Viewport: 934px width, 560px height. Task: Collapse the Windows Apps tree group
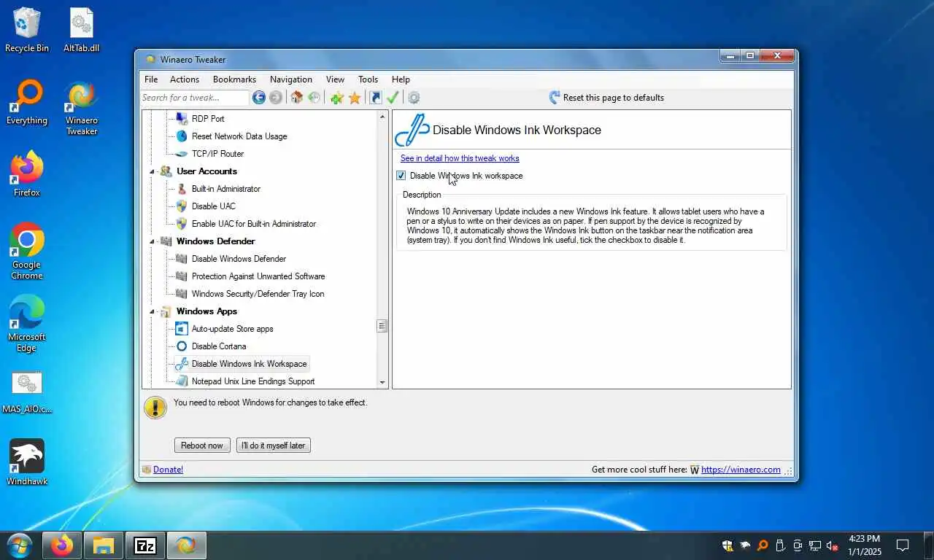tap(153, 311)
